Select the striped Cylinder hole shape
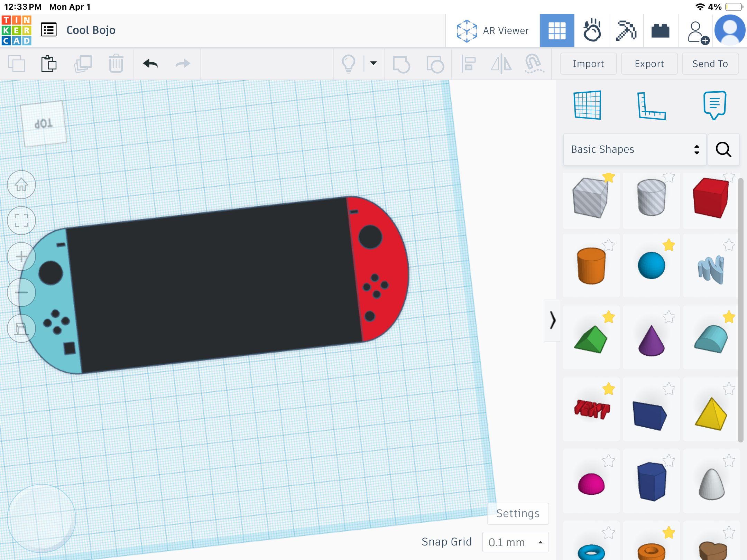 (x=651, y=198)
